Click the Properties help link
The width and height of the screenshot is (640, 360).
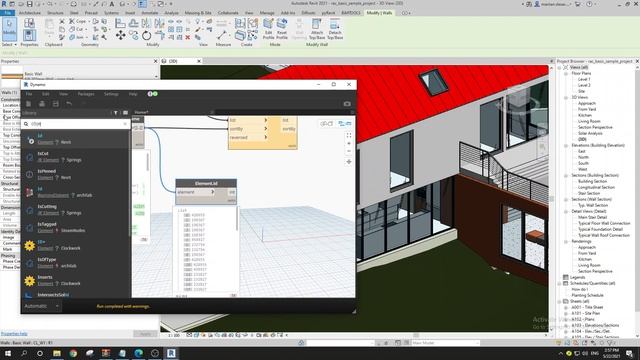pyautogui.click(x=14, y=334)
